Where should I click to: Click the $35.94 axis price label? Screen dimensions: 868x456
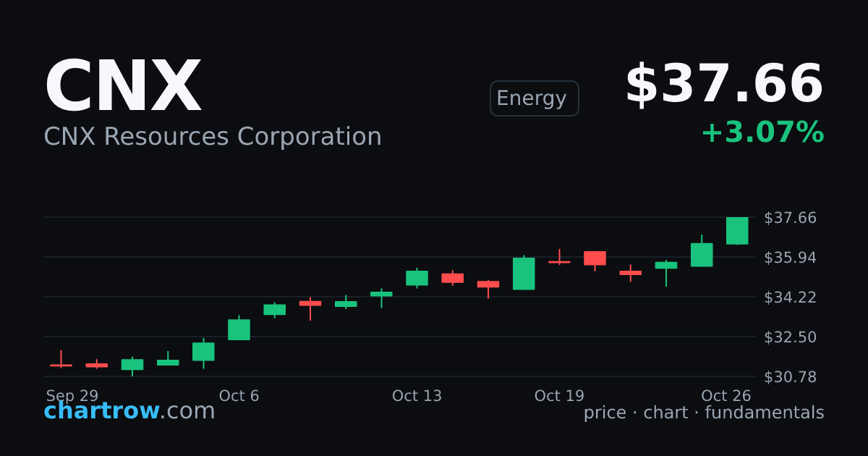coord(790,258)
